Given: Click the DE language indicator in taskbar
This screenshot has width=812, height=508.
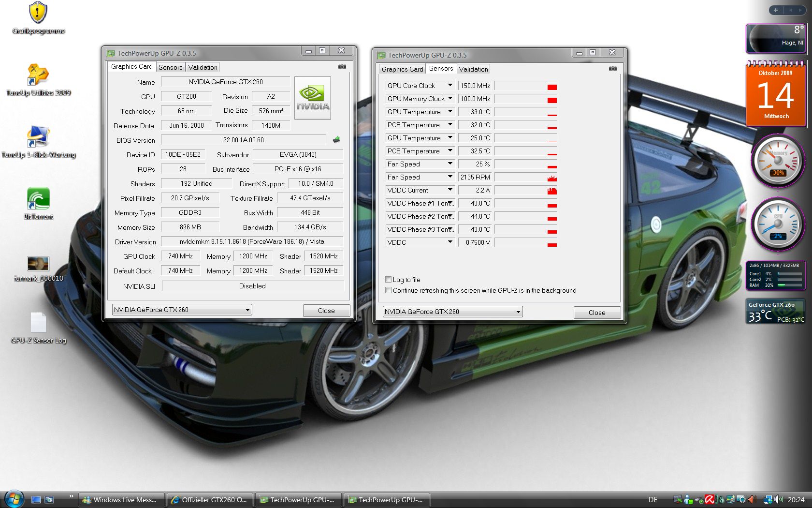Looking at the screenshot, I should (x=653, y=500).
